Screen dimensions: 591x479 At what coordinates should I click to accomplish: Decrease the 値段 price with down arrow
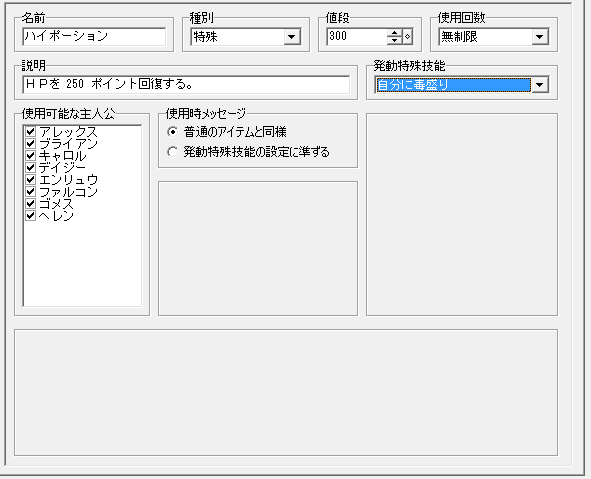click(x=394, y=40)
